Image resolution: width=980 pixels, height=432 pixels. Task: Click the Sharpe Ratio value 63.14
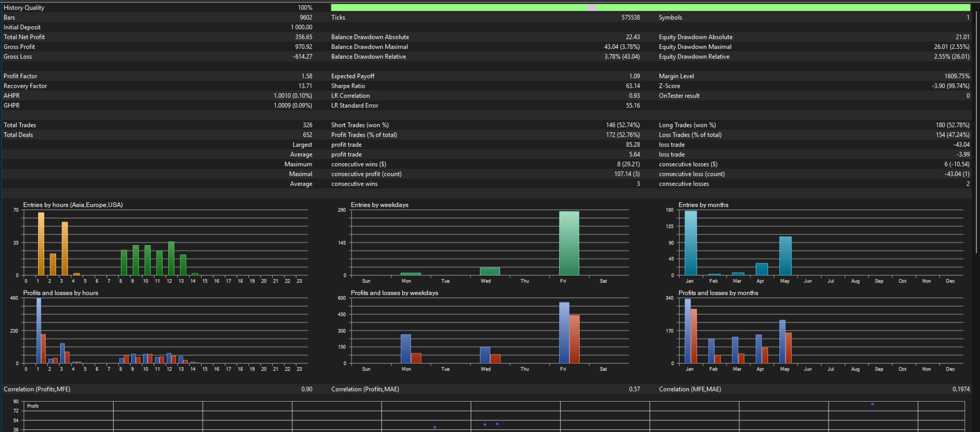[633, 86]
